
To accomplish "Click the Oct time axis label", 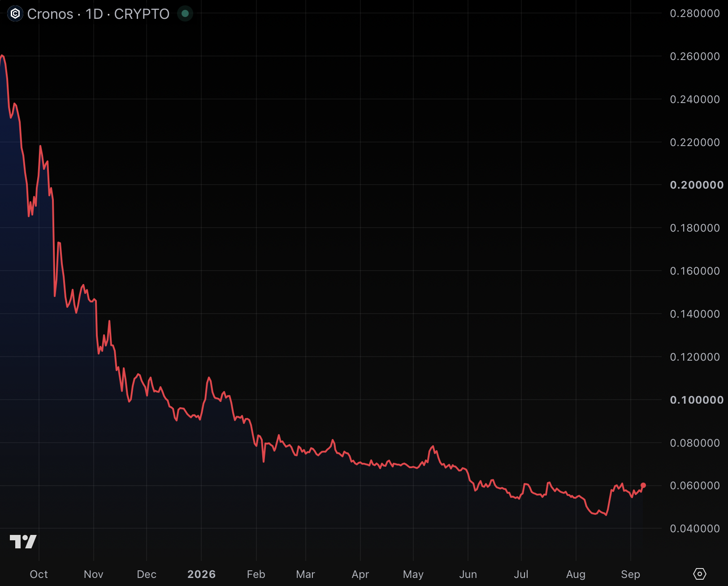I will pyautogui.click(x=39, y=574).
